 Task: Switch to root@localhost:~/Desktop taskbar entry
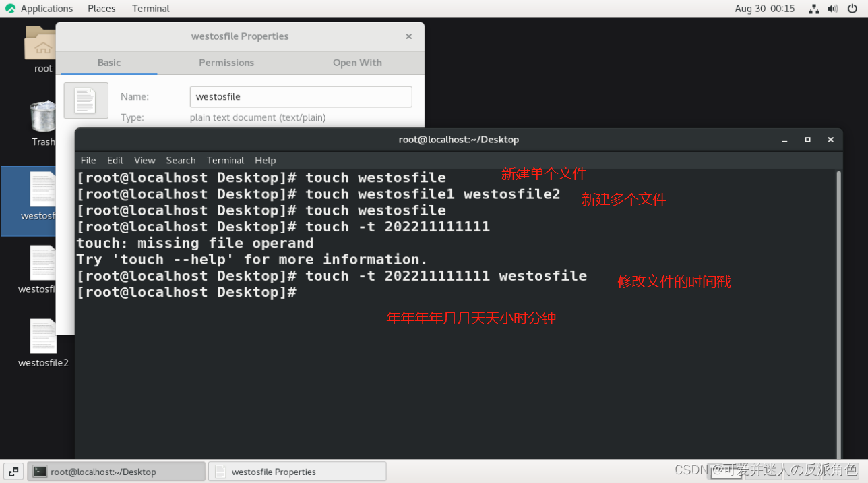[116, 472]
